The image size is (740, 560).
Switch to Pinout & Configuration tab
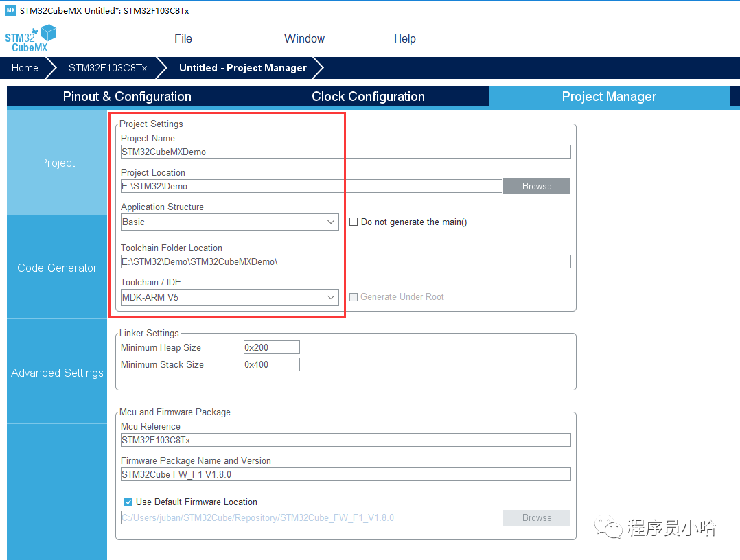click(x=127, y=97)
